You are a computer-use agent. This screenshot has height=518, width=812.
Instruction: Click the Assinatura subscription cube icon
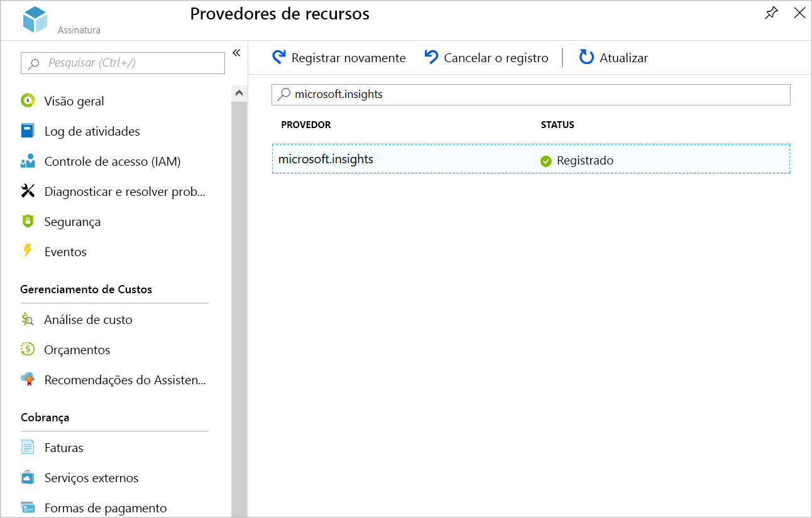click(35, 19)
